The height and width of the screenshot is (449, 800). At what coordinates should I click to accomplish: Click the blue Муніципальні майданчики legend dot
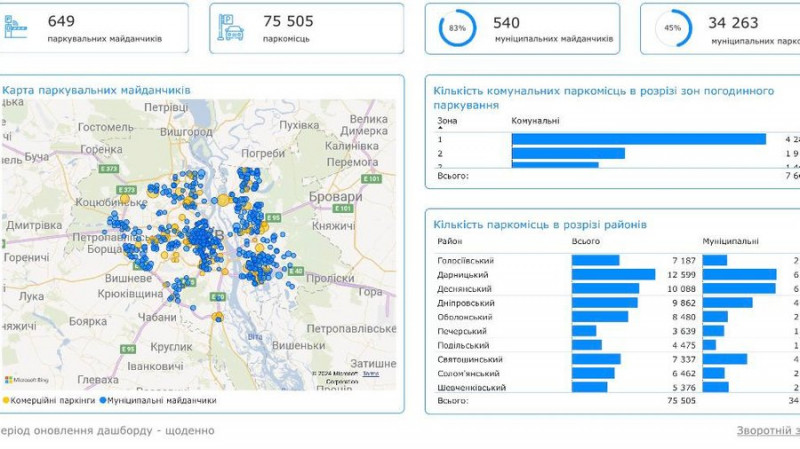click(103, 401)
